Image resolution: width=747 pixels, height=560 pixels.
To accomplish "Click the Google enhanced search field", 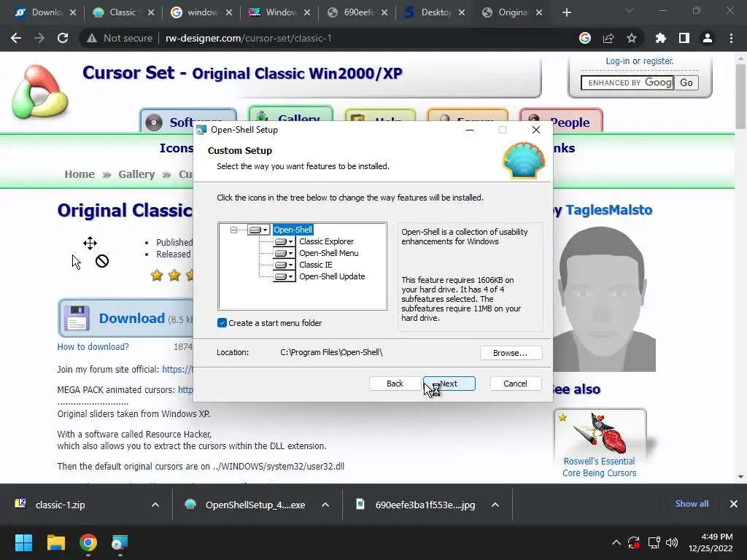I will click(x=627, y=83).
